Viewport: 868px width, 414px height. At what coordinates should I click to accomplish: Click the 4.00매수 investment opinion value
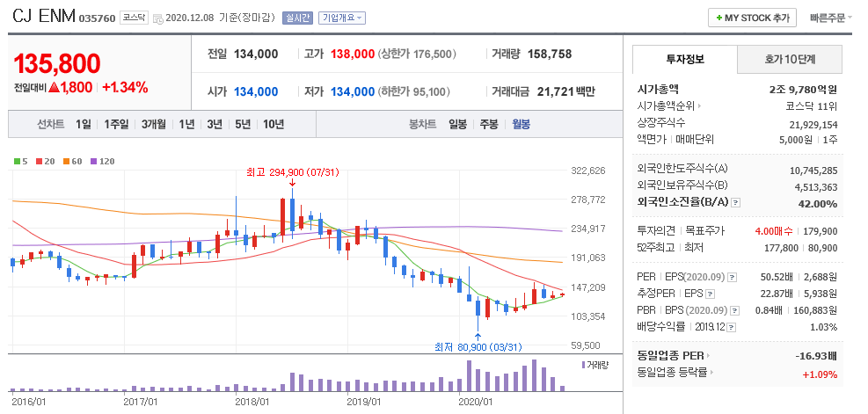pyautogui.click(x=773, y=231)
